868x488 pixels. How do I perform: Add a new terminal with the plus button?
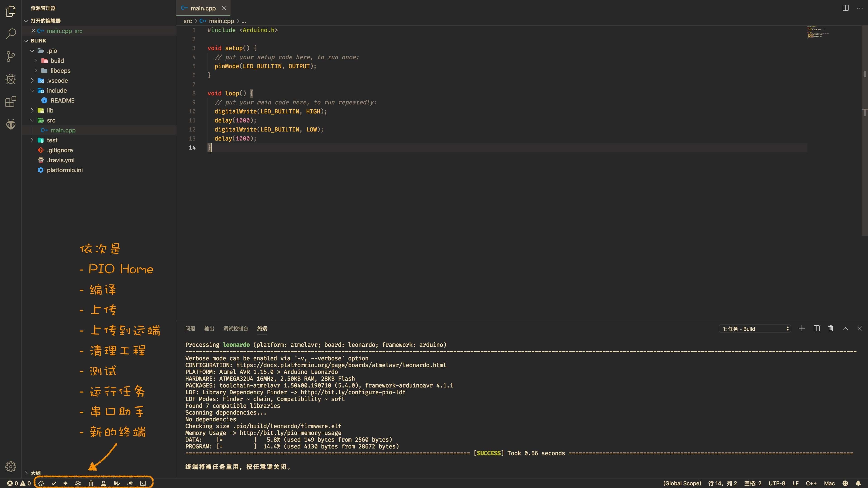[x=802, y=328]
